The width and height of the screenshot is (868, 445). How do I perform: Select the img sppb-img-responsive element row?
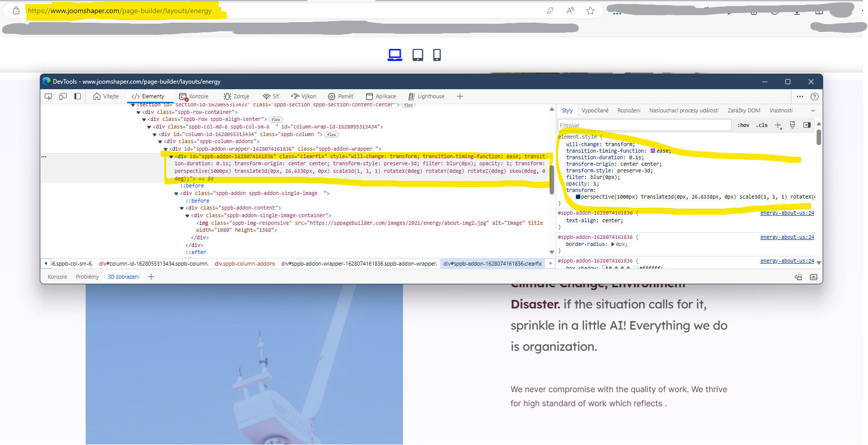coord(370,226)
